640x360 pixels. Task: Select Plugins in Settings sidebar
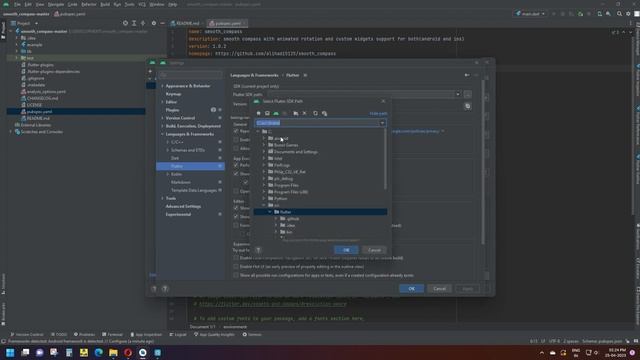[172, 110]
